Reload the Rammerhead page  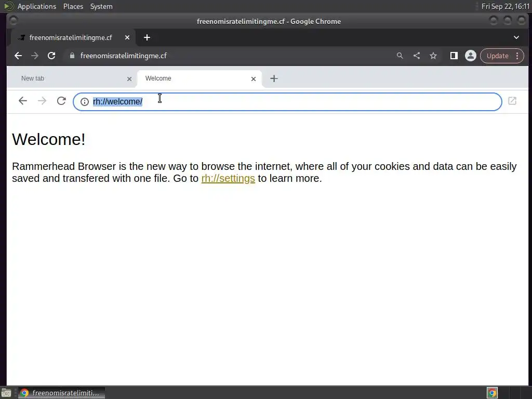(x=61, y=101)
